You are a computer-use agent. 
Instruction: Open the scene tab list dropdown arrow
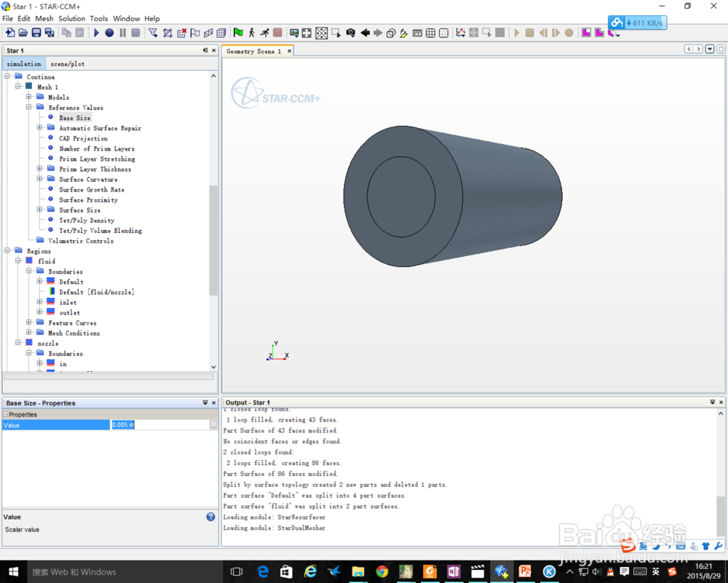710,49
